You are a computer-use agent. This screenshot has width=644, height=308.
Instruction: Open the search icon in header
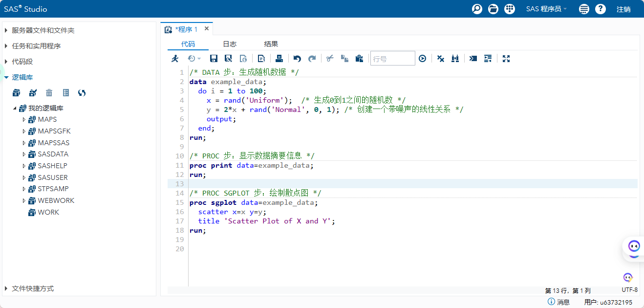click(x=477, y=9)
